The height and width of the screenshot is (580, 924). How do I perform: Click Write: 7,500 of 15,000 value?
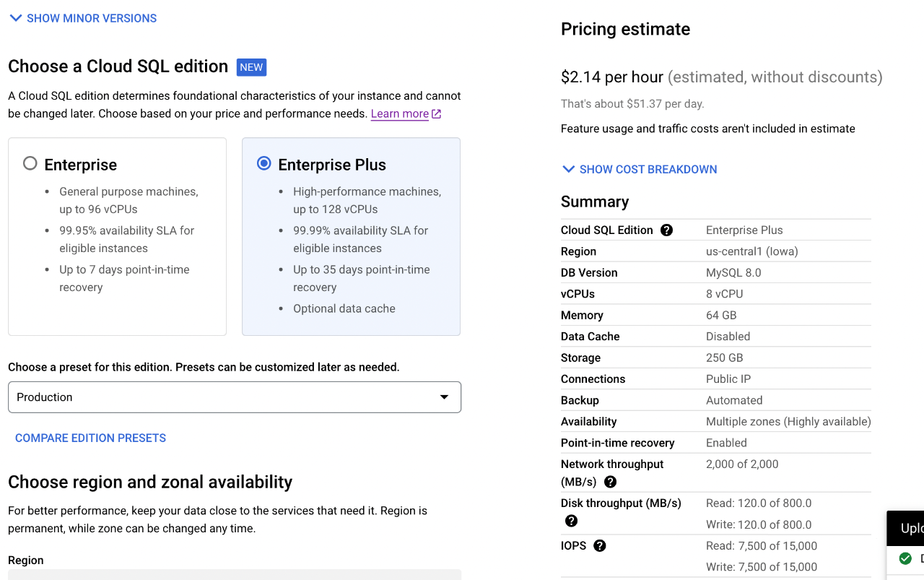coord(762,567)
